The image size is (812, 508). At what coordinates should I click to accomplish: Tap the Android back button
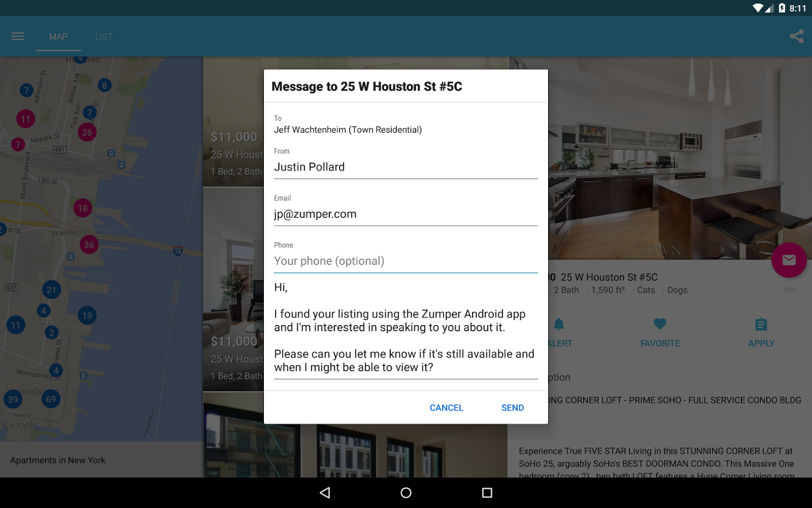click(325, 493)
